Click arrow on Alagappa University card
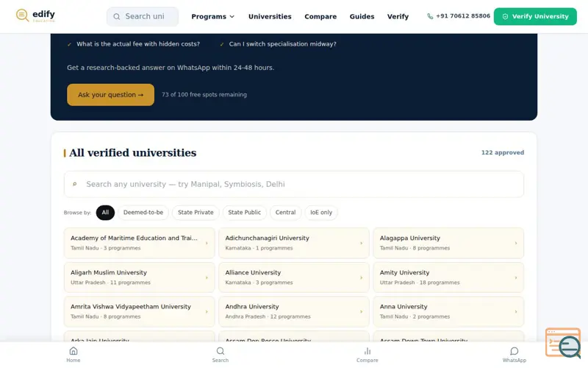Image resolution: width=588 pixels, height=368 pixels. (516, 243)
